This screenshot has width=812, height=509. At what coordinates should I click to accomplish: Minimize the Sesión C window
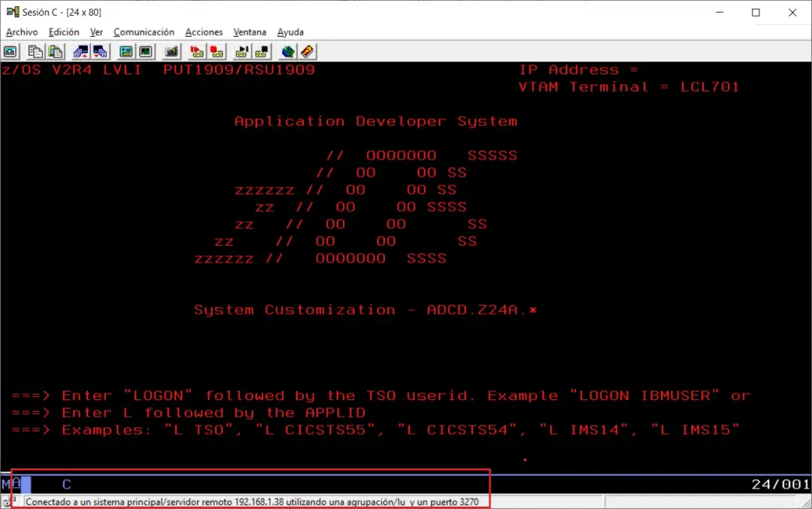[720, 12]
